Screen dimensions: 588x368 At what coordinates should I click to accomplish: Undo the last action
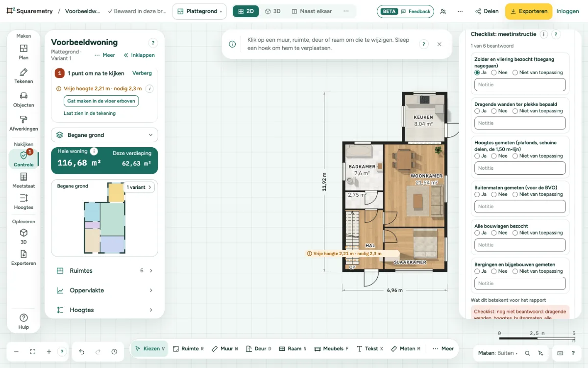click(x=82, y=352)
